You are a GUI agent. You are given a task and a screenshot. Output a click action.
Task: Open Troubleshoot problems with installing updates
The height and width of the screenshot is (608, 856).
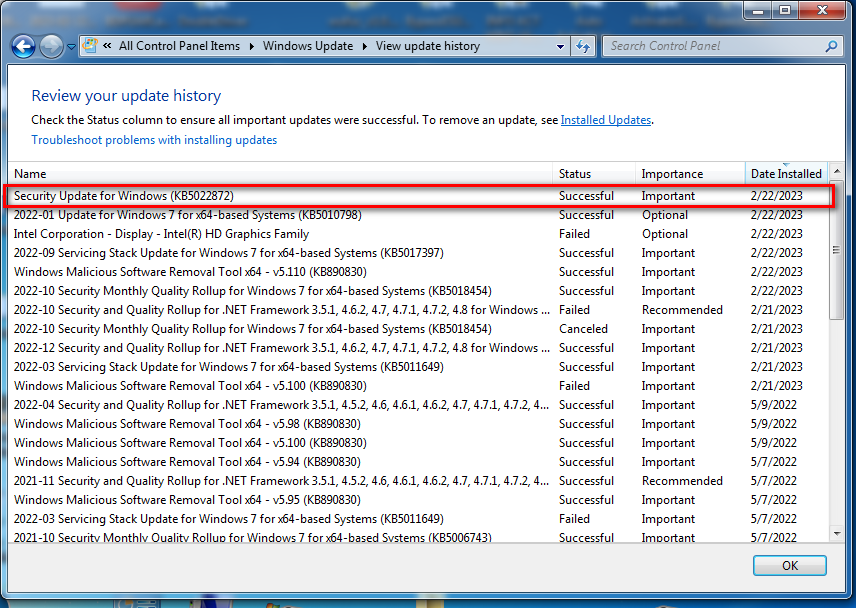(154, 140)
